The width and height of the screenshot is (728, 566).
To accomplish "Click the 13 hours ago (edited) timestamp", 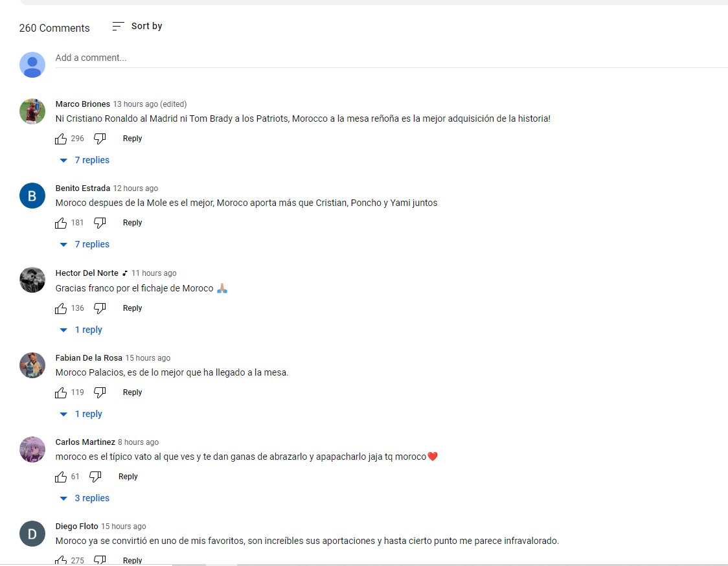I will pyautogui.click(x=150, y=104).
